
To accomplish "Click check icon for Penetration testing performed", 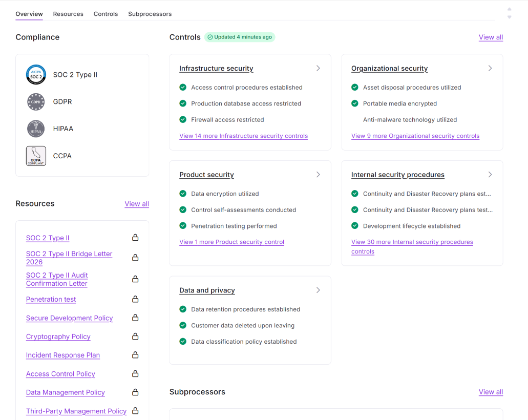I will (183, 226).
